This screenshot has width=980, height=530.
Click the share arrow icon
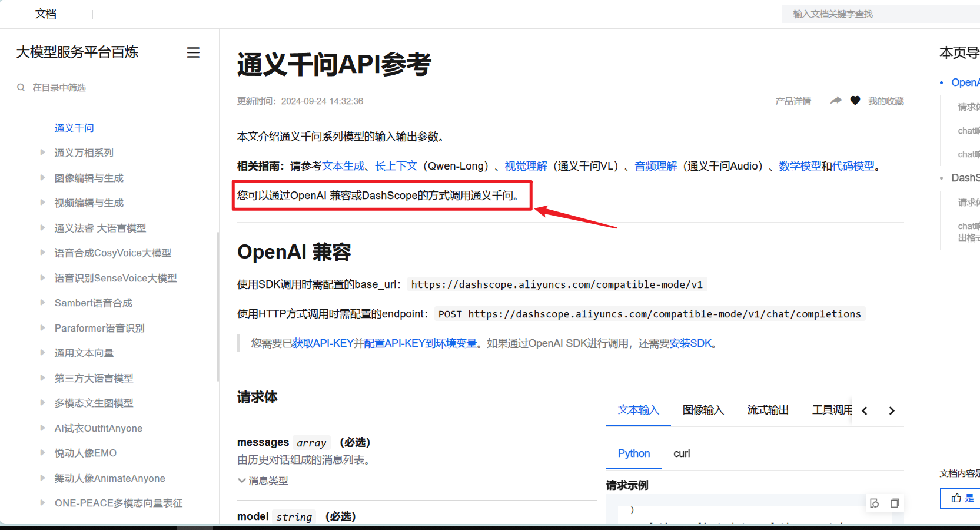(836, 101)
